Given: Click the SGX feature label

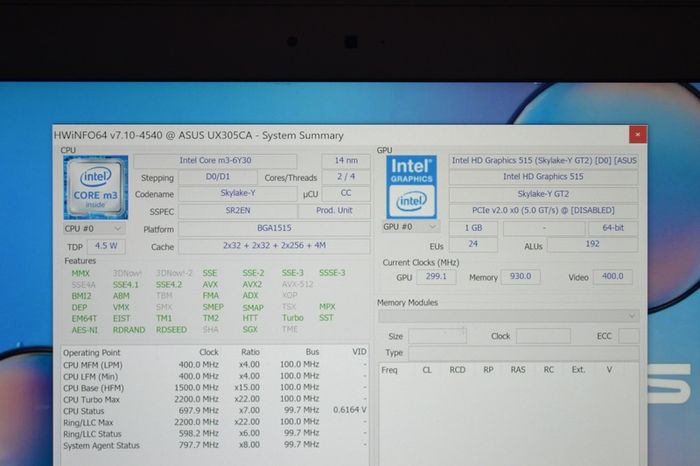Looking at the screenshot, I should (x=250, y=329).
